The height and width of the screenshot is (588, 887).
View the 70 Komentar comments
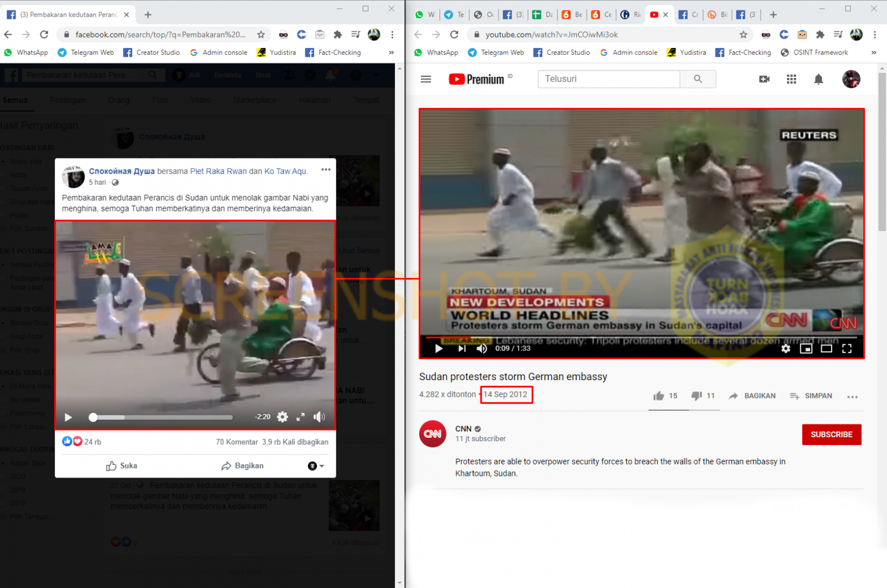(x=237, y=442)
